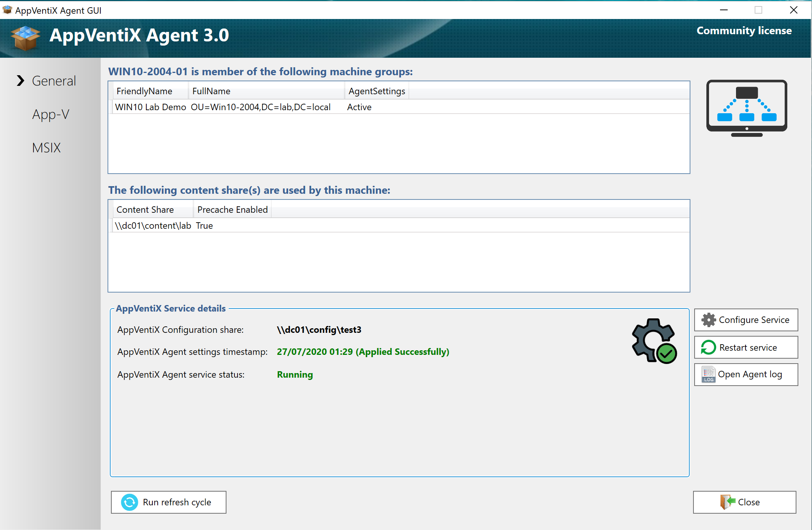
Task: Click the title bar app icon
Action: [7, 10]
